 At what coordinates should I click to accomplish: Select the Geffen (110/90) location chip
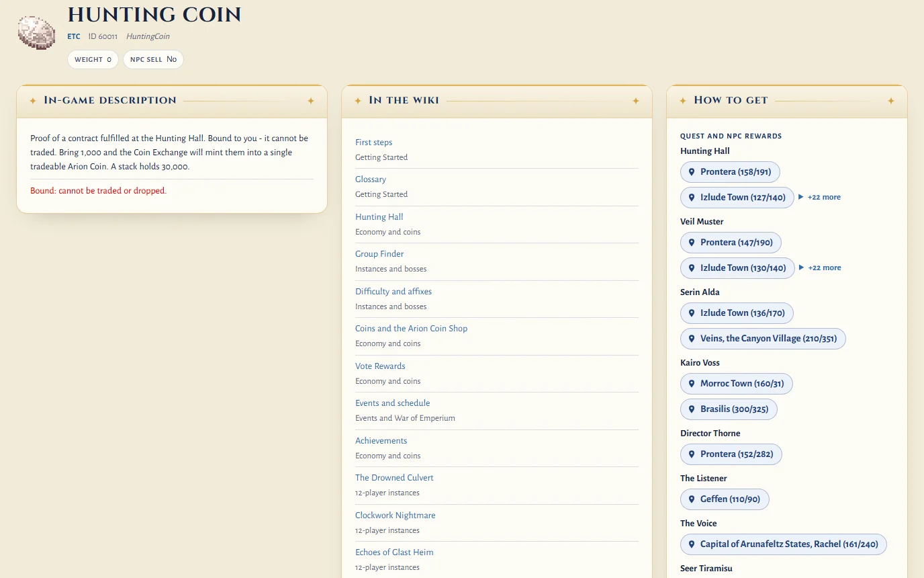pyautogui.click(x=725, y=499)
